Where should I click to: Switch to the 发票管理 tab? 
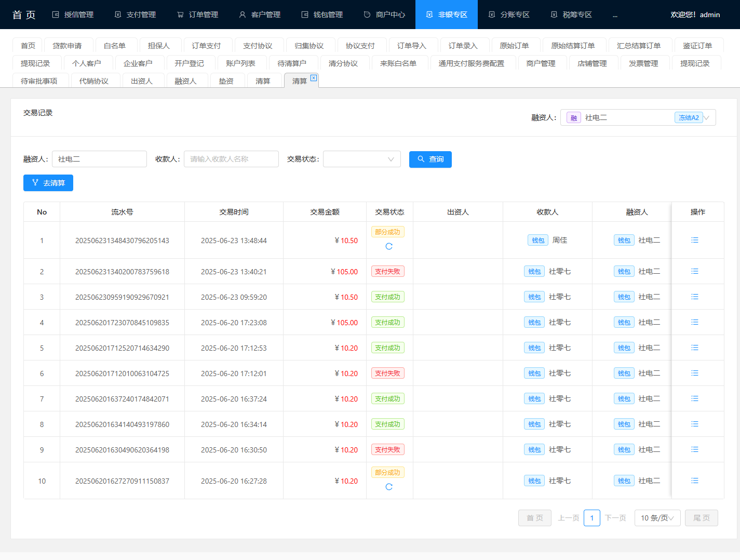(645, 63)
